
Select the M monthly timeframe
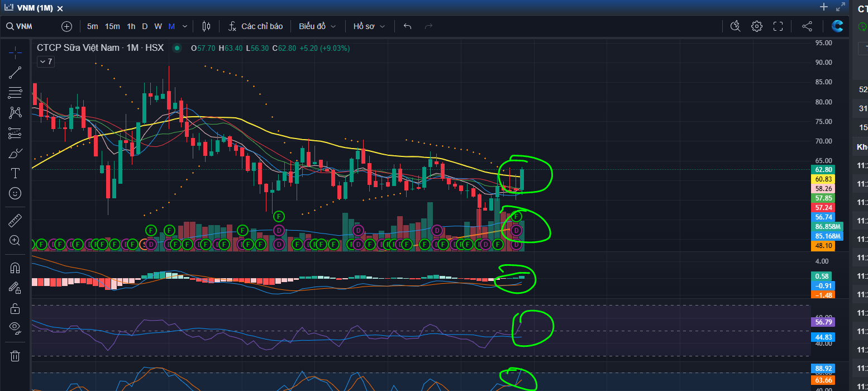(171, 26)
